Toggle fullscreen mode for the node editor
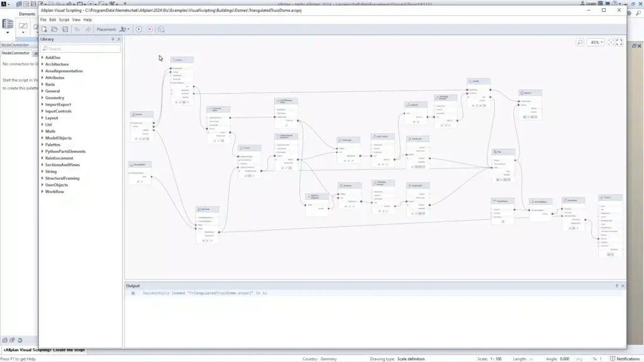This screenshot has width=644, height=362. pos(621,43)
